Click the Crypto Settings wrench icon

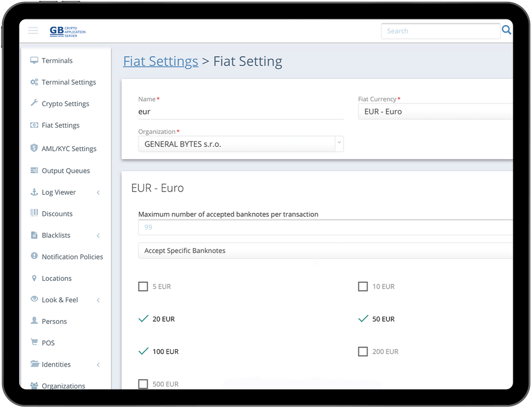pyautogui.click(x=34, y=103)
